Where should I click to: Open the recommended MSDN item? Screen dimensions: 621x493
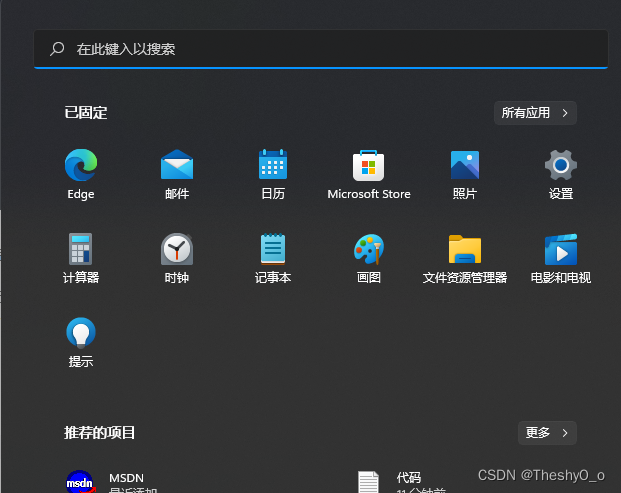click(x=113, y=482)
